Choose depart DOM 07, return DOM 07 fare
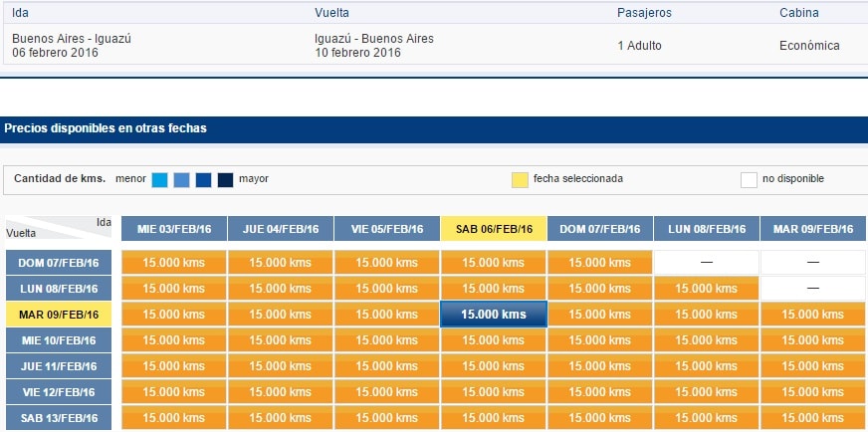 pyautogui.click(x=600, y=263)
